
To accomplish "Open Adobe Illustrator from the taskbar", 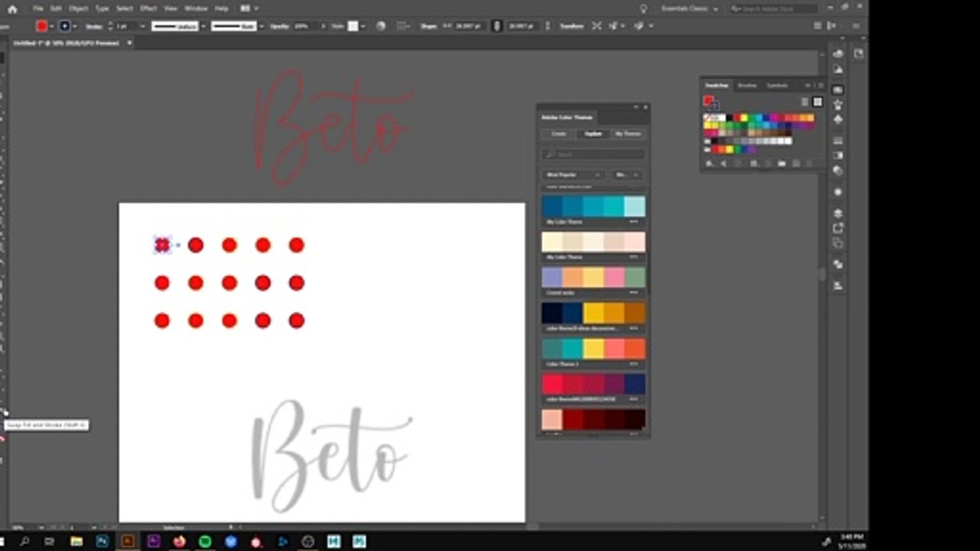I will click(x=128, y=541).
